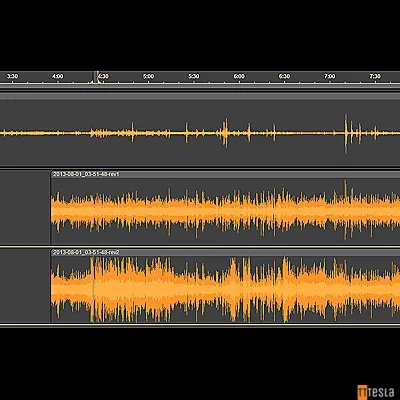
Task: Click the 4:00 mark on the ruler
Action: click(x=58, y=76)
